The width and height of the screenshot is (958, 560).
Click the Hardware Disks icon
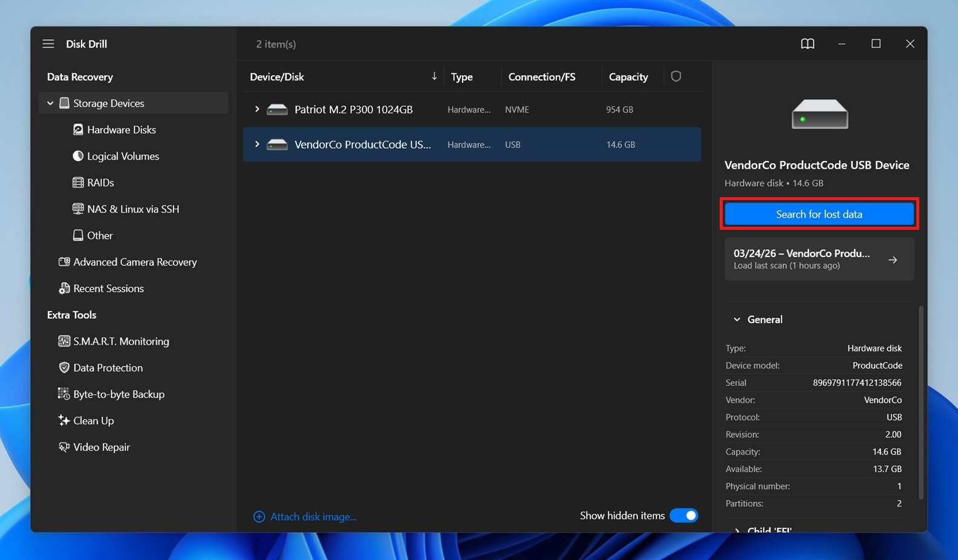(x=78, y=129)
